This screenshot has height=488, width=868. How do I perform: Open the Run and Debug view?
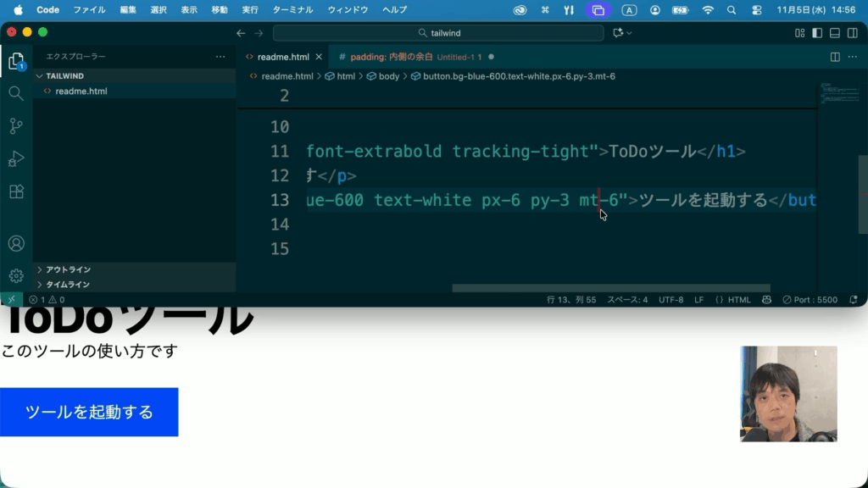16,159
